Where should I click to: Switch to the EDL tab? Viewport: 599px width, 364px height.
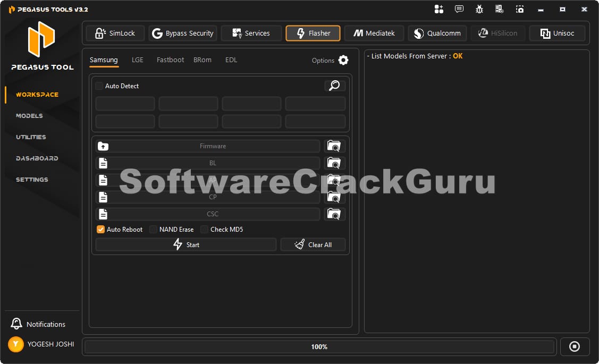[231, 60]
